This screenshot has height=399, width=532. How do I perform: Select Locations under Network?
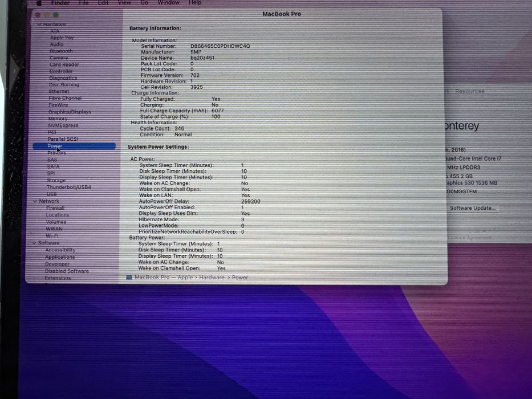point(58,215)
